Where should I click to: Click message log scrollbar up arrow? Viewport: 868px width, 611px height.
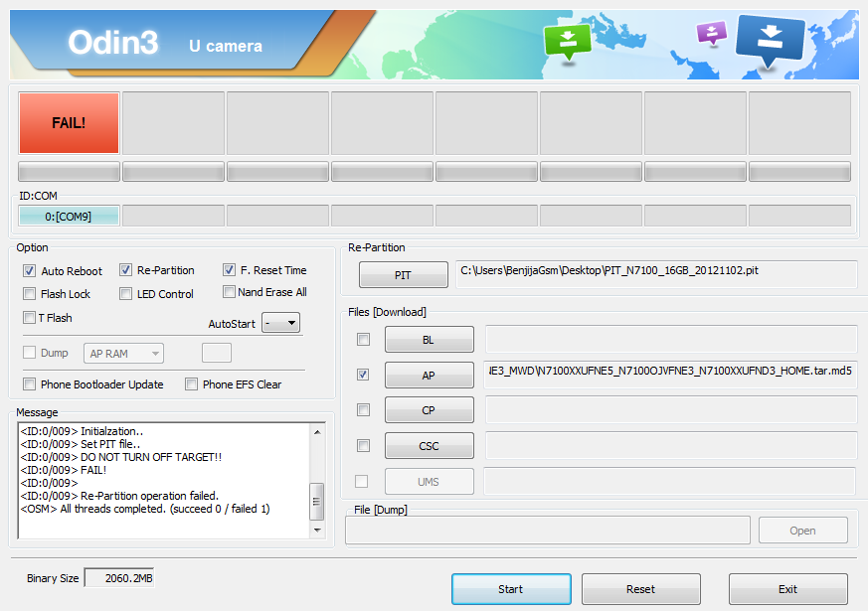[x=317, y=432]
